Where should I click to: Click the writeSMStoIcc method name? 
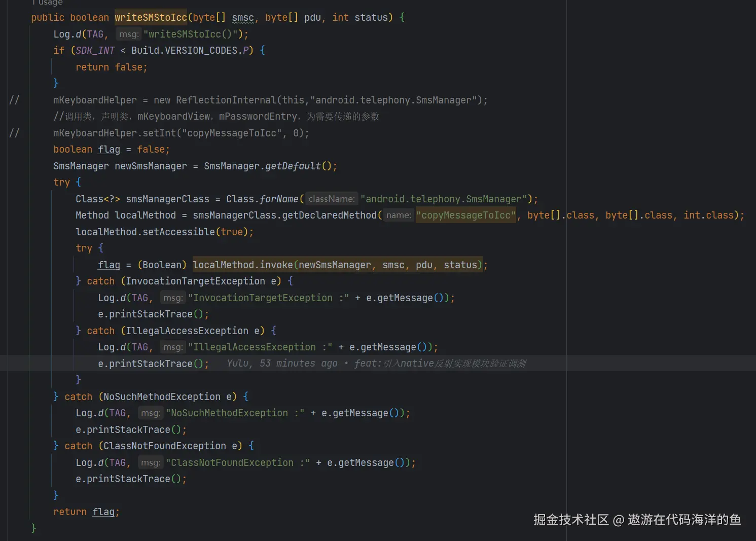click(x=151, y=18)
